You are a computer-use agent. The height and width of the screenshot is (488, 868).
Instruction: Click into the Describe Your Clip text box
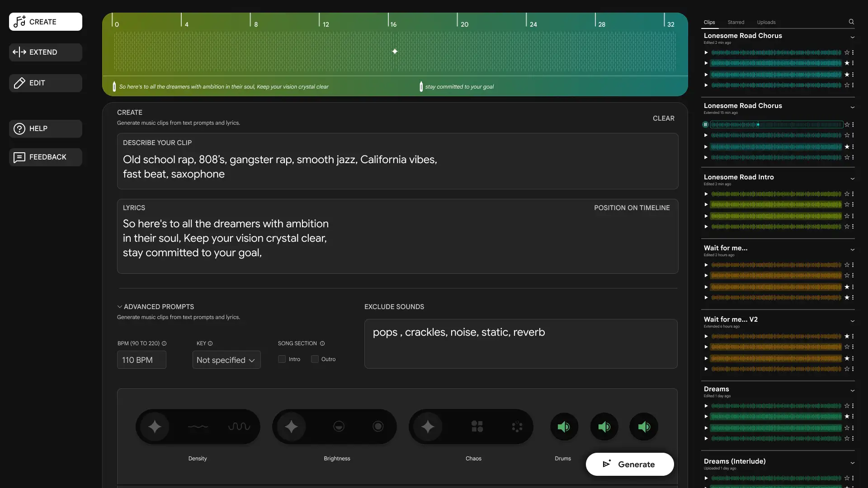397,161
